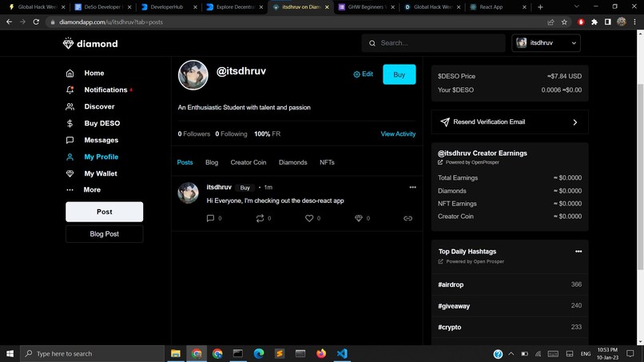This screenshot has width=644, height=362.
Task: Open Visual Studio Code from taskbar
Action: pyautogui.click(x=342, y=353)
